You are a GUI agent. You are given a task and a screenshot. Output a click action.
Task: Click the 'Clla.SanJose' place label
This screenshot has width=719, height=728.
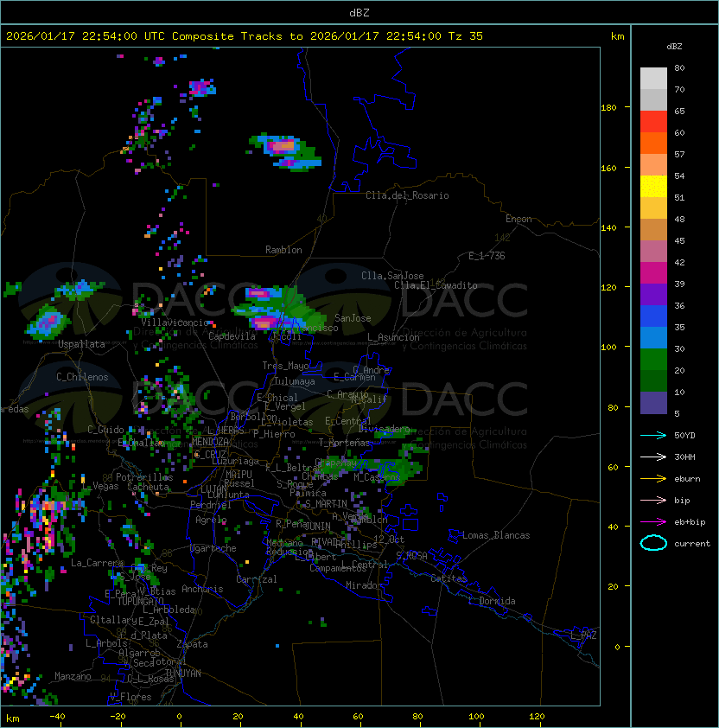tap(392, 276)
